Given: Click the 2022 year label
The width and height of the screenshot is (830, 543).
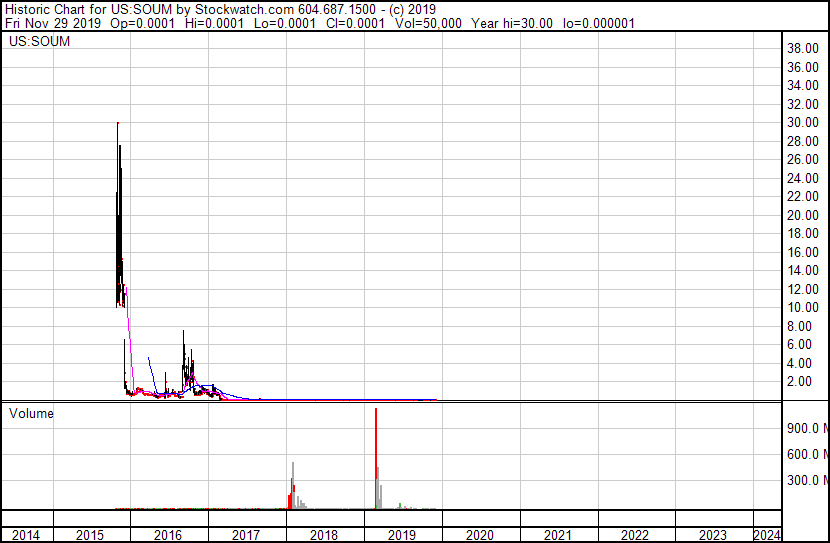Looking at the screenshot, I should [x=636, y=535].
